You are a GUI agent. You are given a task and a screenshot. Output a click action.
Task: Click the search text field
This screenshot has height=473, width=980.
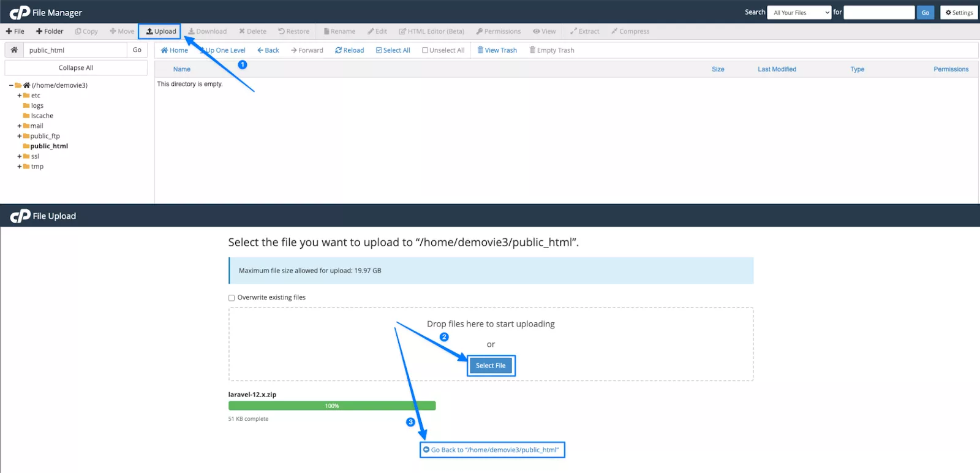coord(879,12)
